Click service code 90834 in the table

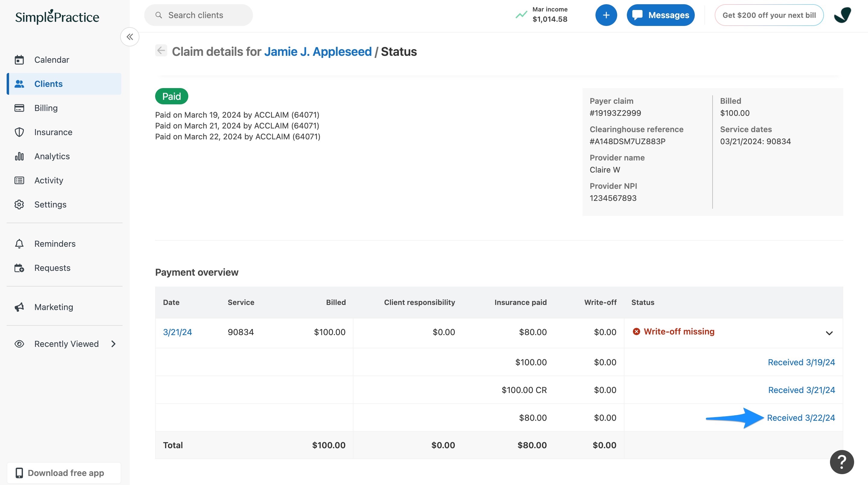tap(241, 332)
